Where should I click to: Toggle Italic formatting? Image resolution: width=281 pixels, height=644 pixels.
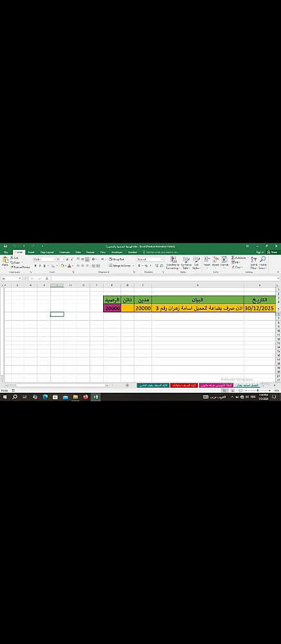pyautogui.click(x=40, y=266)
